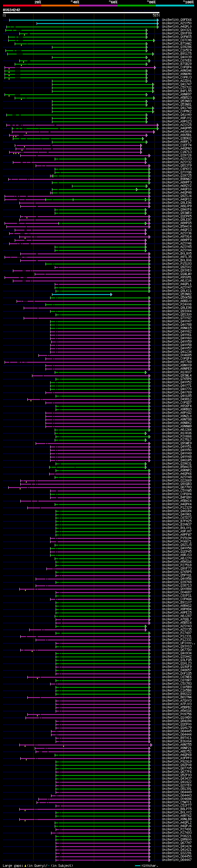Image resolution: width=197 pixels, height=868 pixels.
Task: Click the =100char. scale legend
Action: [146, 866]
